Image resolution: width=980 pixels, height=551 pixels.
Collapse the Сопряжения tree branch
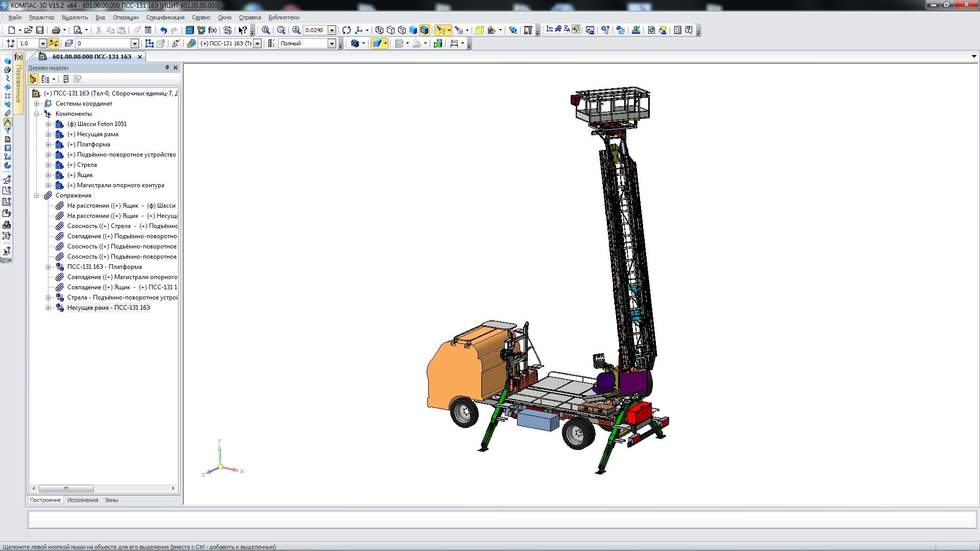(x=37, y=195)
